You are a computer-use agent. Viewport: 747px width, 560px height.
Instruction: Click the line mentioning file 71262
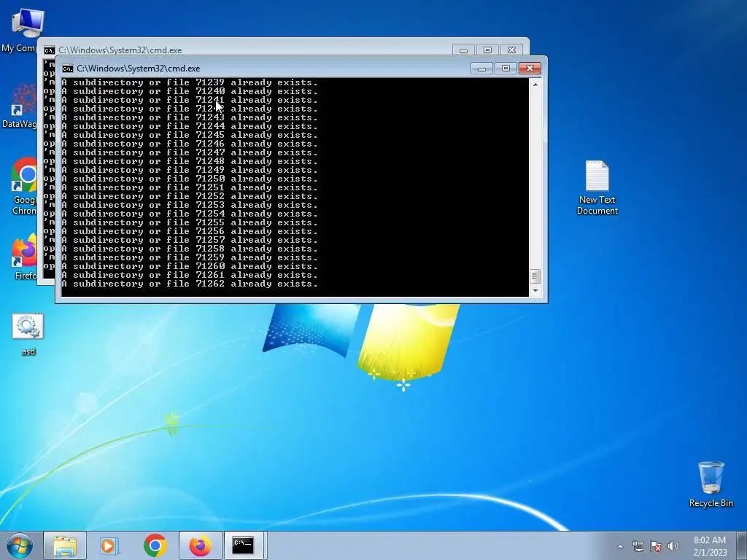190,284
